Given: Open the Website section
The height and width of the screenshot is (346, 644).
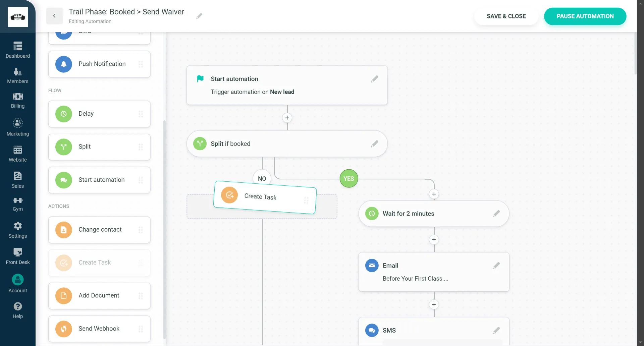Looking at the screenshot, I should tap(17, 154).
